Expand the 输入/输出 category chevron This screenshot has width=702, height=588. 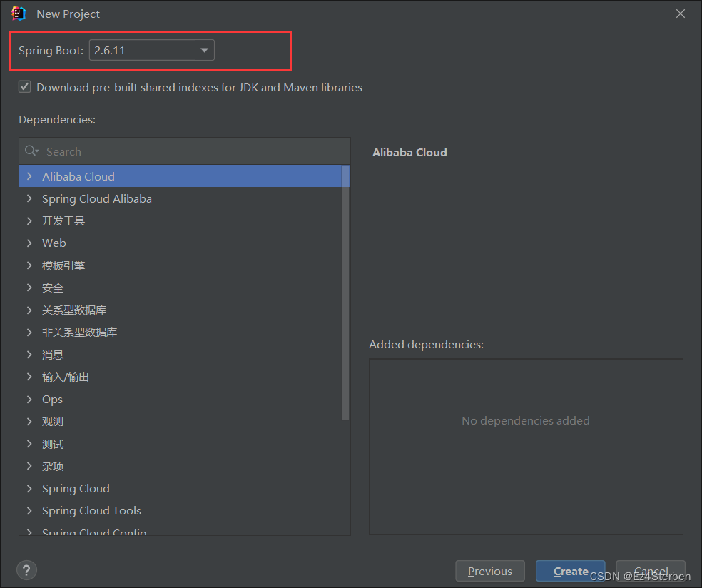[x=29, y=377]
